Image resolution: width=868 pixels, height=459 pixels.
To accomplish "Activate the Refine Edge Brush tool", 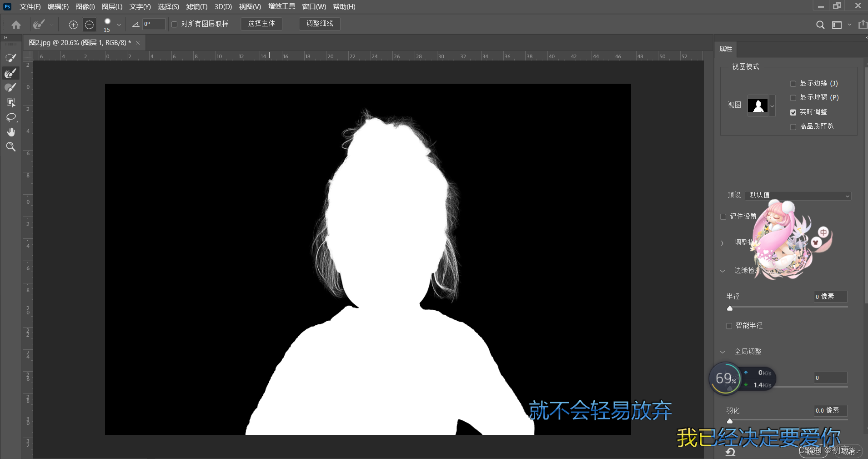I will pyautogui.click(x=10, y=73).
